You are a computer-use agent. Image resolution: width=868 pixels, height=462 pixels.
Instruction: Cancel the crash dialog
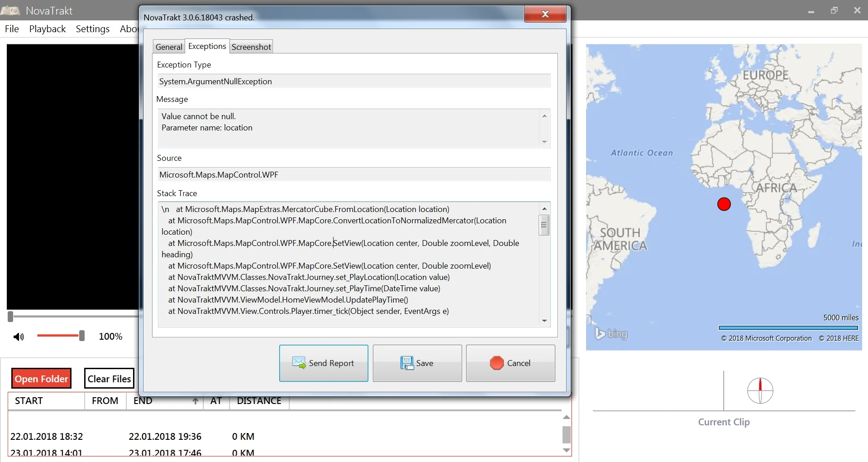pos(510,363)
